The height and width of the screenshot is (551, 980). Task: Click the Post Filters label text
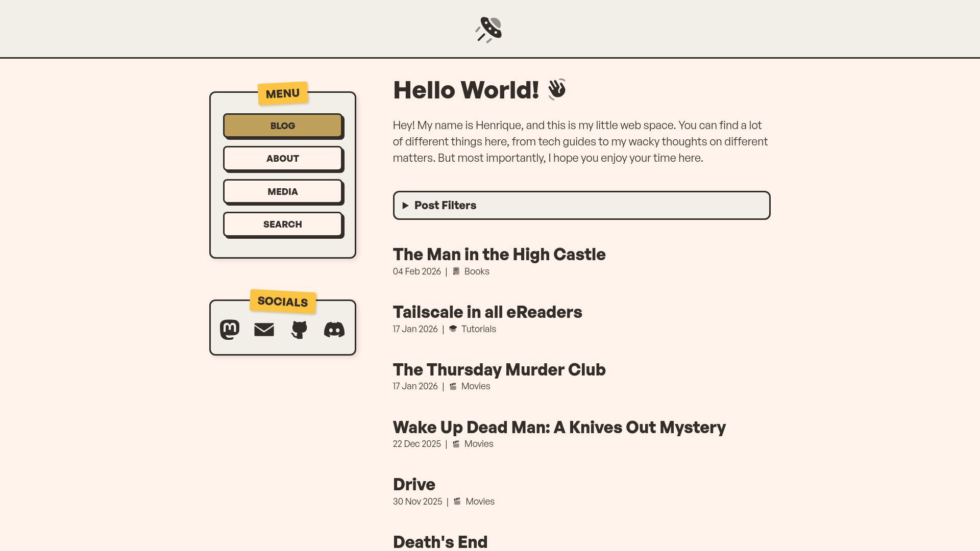click(x=445, y=206)
